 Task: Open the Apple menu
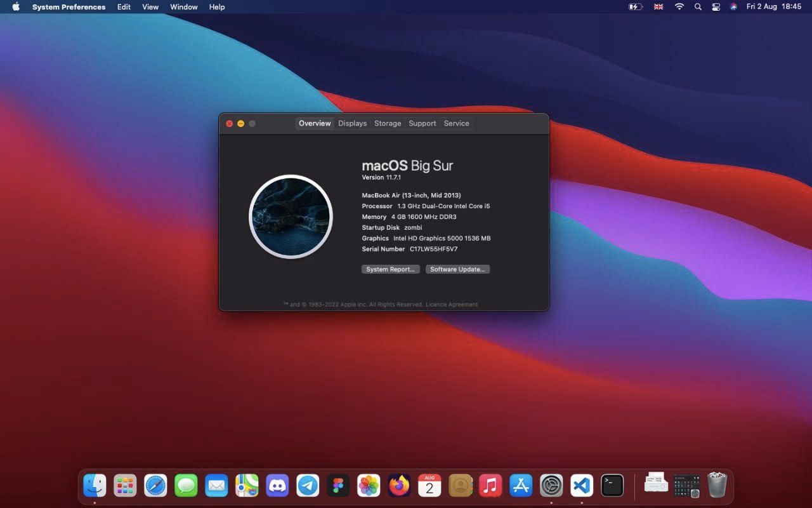(x=16, y=7)
